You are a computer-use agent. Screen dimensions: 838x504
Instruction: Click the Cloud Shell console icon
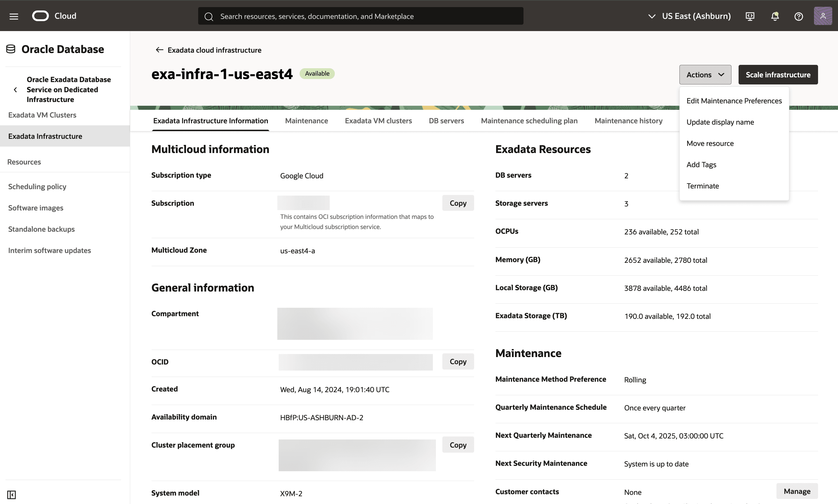point(750,16)
